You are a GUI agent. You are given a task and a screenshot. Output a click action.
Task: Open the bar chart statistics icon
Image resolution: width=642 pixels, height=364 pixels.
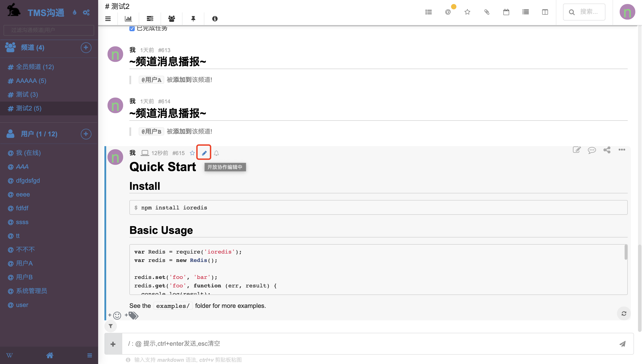click(128, 18)
